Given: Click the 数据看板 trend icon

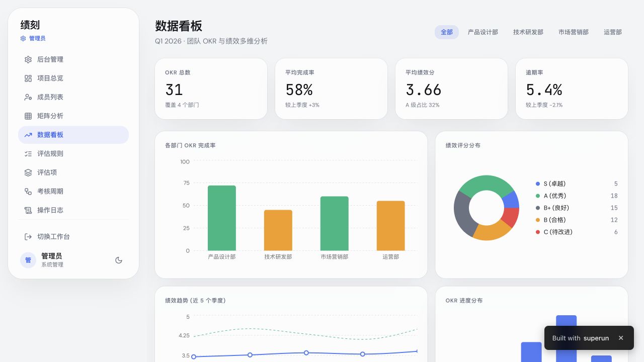Looking at the screenshot, I should (28, 135).
